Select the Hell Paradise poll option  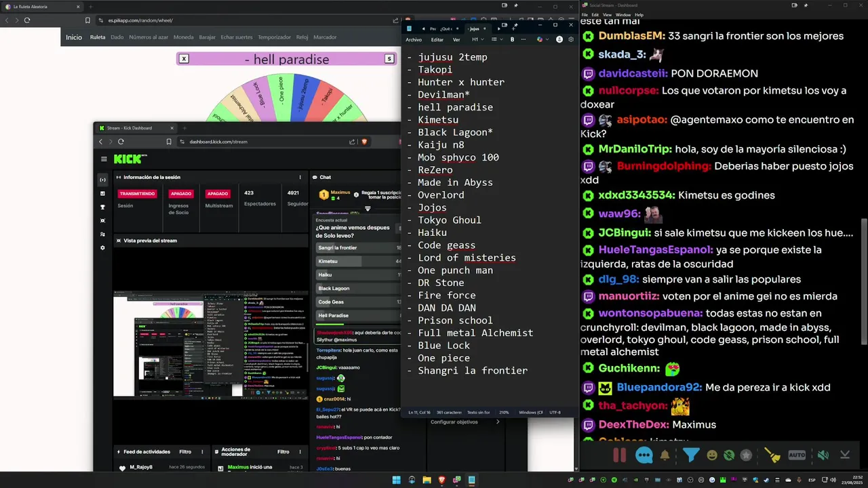(359, 315)
